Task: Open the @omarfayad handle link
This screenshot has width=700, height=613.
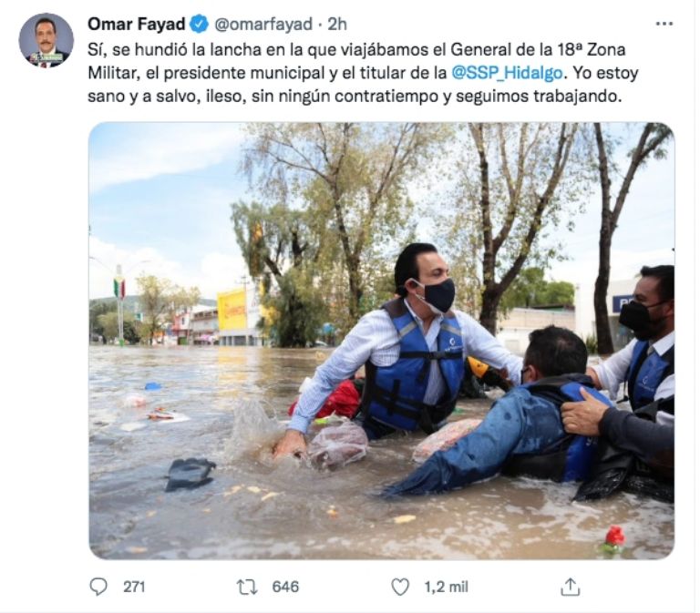Action: click(x=263, y=24)
